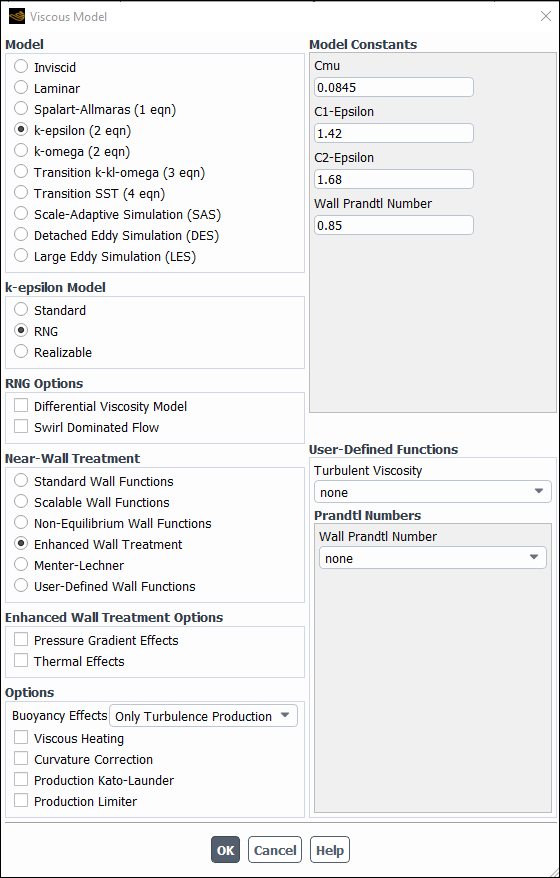Open Help for viscous model
Image resolution: width=560 pixels, height=878 pixels.
tap(330, 850)
